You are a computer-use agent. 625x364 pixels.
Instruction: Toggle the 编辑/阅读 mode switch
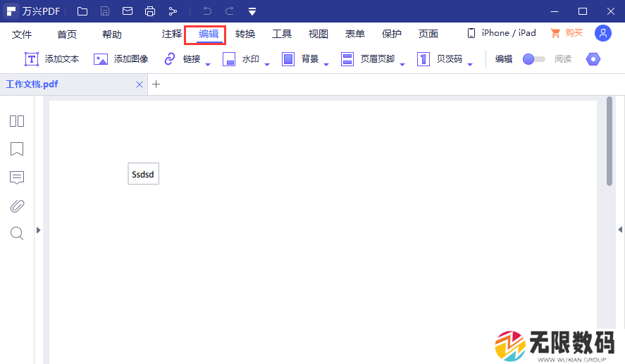tap(533, 59)
